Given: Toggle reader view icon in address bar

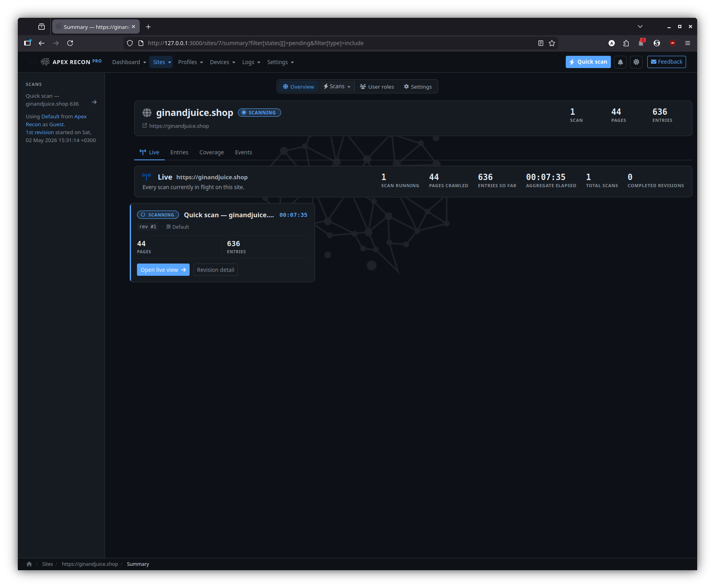Looking at the screenshot, I should pos(541,43).
